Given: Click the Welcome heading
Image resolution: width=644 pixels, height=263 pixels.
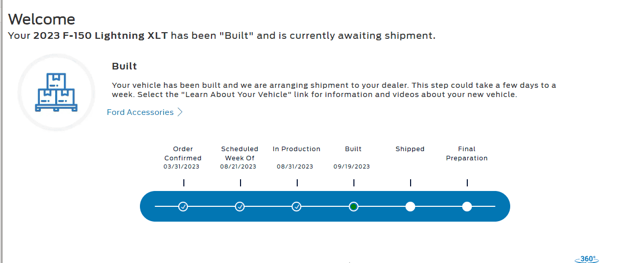Looking at the screenshot, I should click(x=42, y=19).
